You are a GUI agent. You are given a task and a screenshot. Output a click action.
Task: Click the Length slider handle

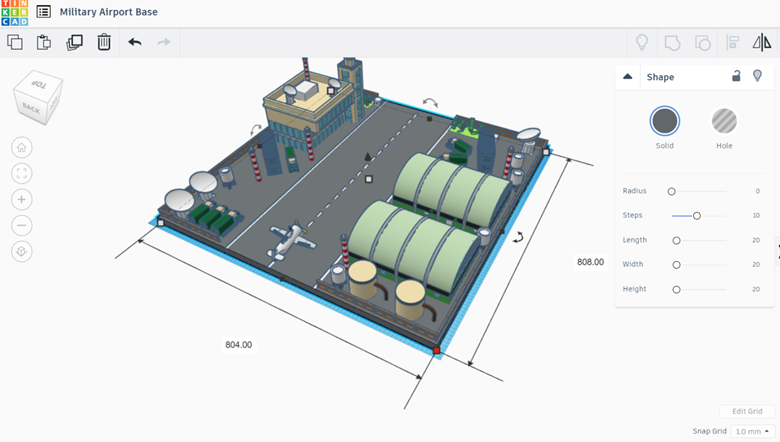676,241
